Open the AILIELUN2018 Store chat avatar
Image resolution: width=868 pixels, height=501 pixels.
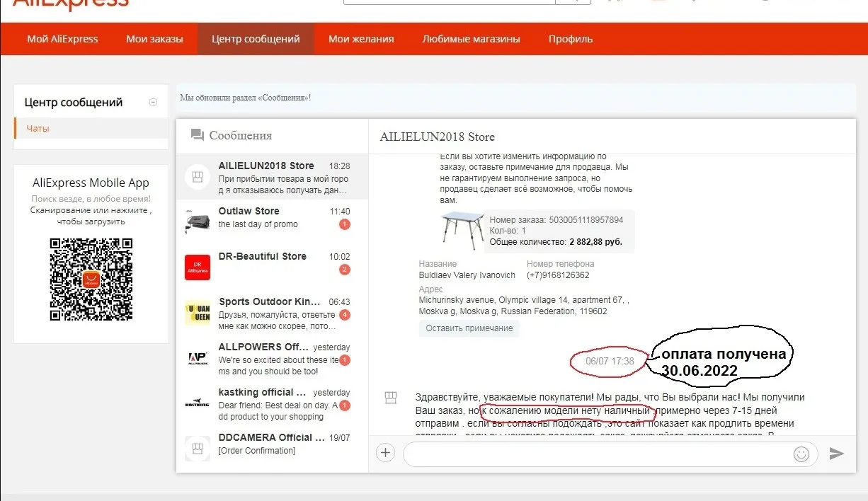click(198, 177)
